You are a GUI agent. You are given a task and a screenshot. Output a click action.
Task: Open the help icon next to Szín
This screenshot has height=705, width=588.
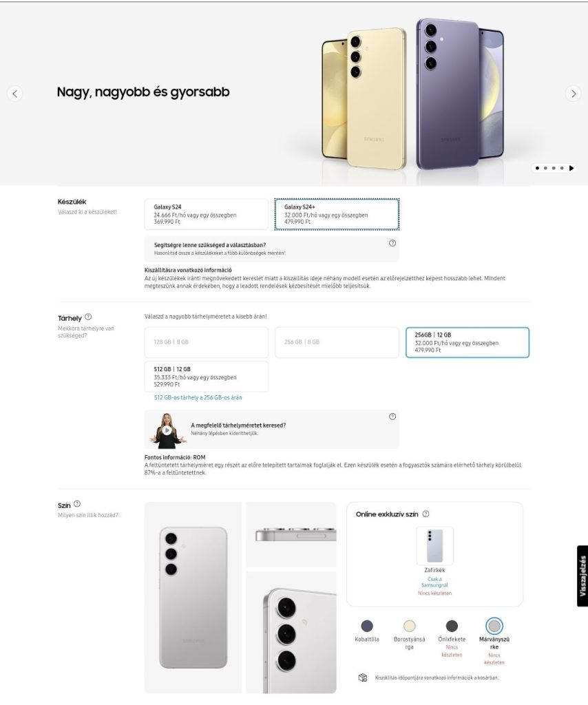tap(77, 503)
